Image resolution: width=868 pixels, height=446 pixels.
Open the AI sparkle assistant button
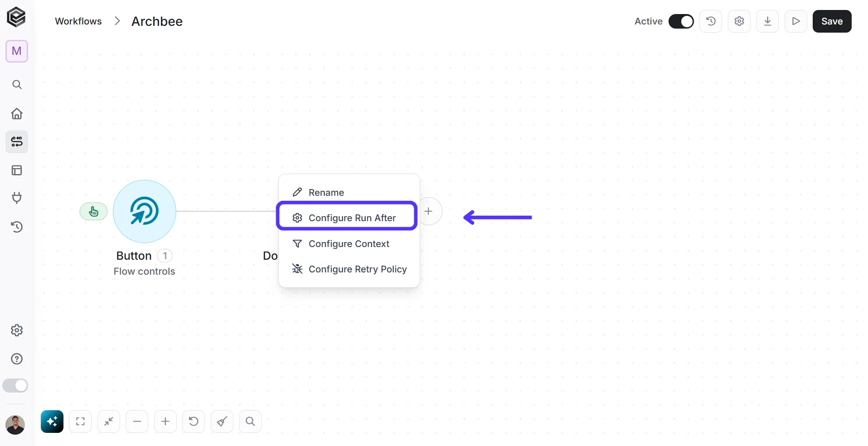coord(52,422)
